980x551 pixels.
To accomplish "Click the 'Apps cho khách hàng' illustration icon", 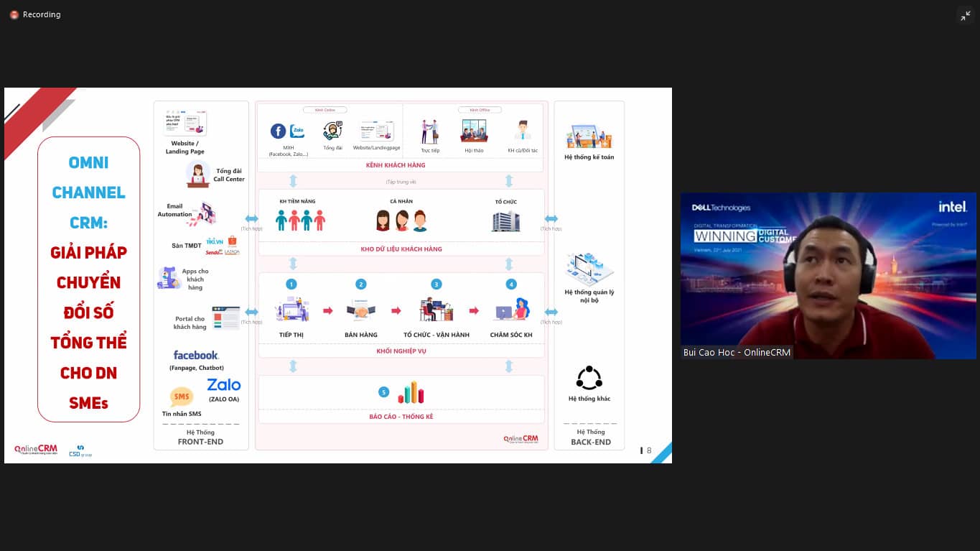I will (x=169, y=278).
